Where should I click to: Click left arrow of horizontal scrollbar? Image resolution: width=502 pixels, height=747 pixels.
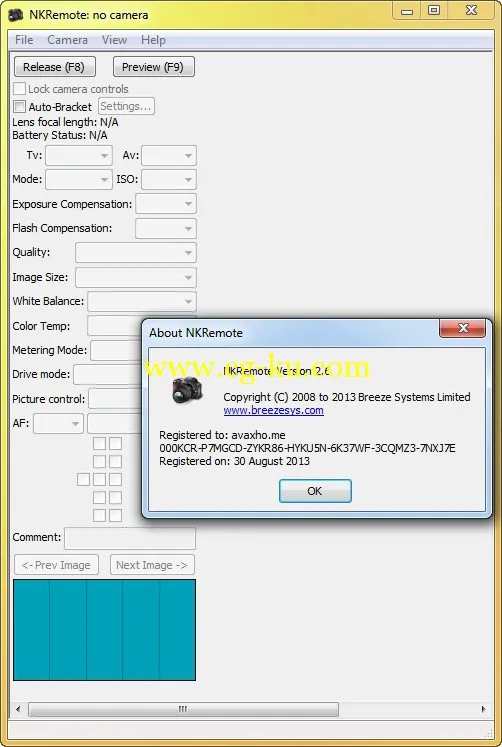[x=18, y=709]
